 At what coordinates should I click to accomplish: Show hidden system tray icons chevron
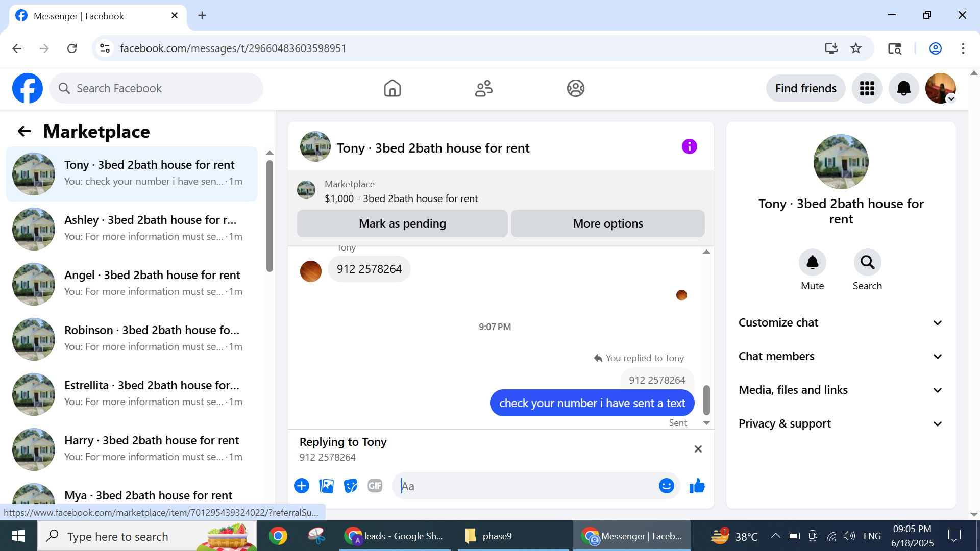(x=775, y=536)
